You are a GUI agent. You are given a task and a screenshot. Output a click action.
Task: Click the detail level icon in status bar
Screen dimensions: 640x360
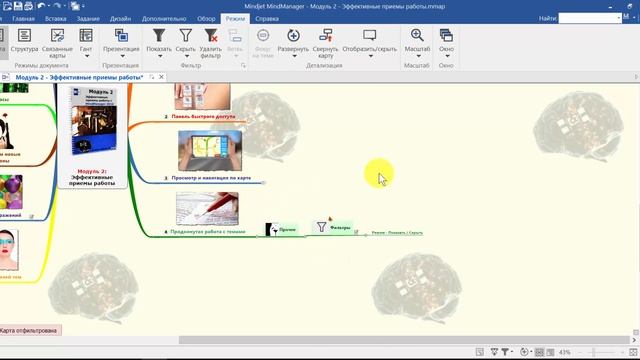tap(524, 352)
